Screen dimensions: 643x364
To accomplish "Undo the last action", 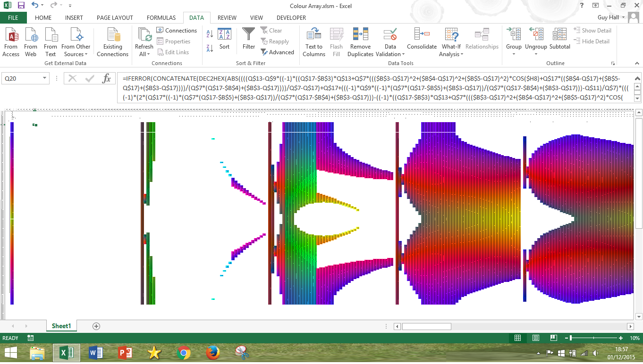I will tap(35, 5).
